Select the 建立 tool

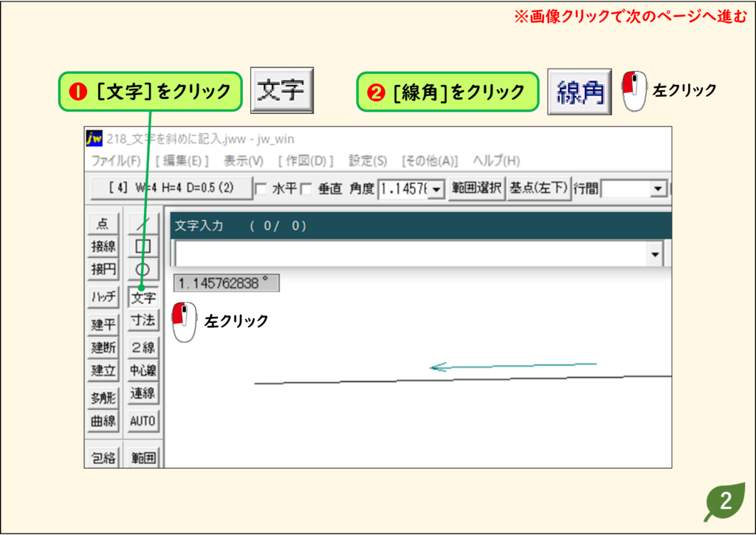tap(103, 370)
